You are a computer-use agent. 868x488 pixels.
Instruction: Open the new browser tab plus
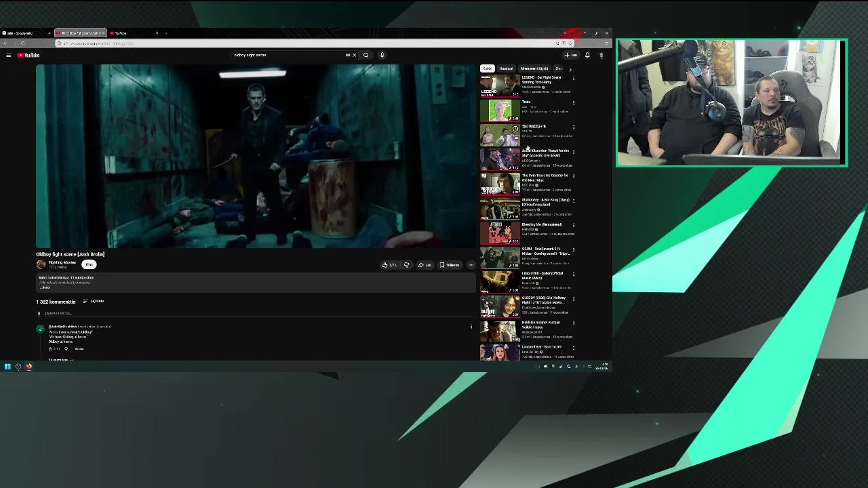point(165,33)
